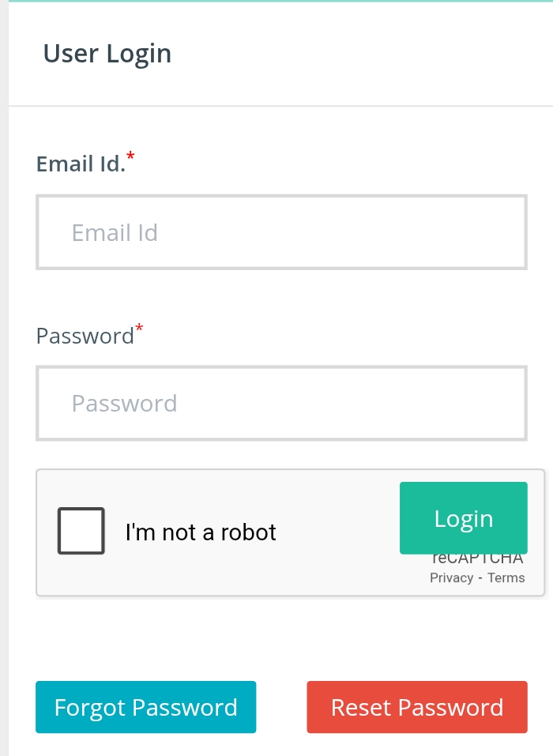
Task: Open the Forgot Password page
Action: coord(145,707)
